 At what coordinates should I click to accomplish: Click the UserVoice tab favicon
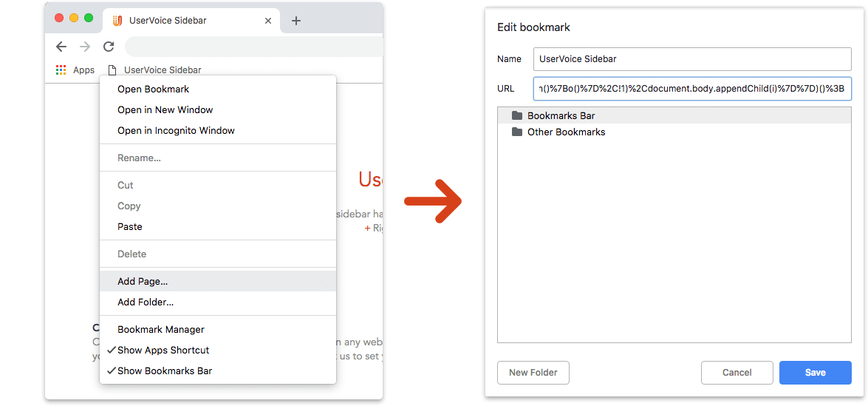(117, 21)
